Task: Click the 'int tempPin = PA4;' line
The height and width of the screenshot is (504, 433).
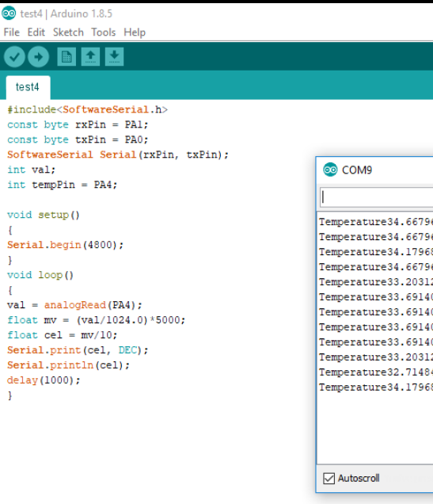Action: click(x=63, y=185)
